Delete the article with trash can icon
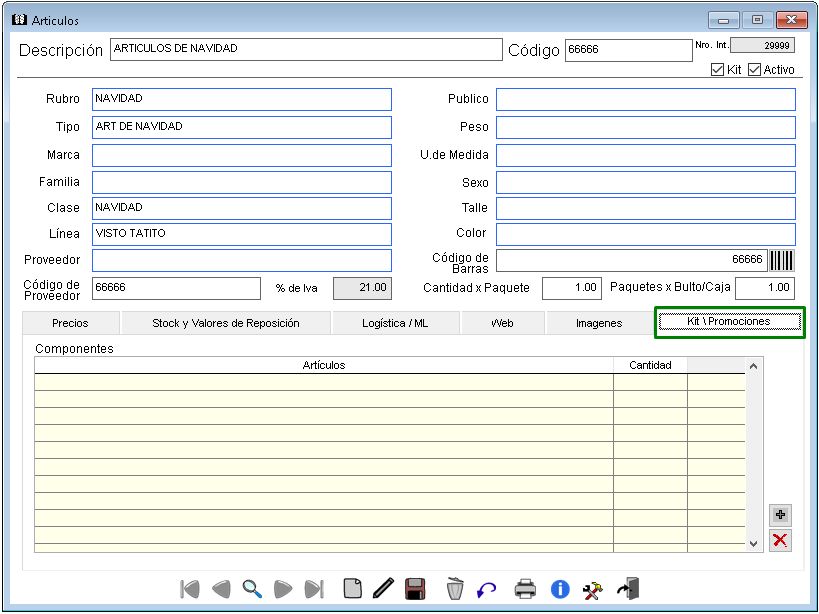The width and height of the screenshot is (819, 614). pyautogui.click(x=455, y=588)
